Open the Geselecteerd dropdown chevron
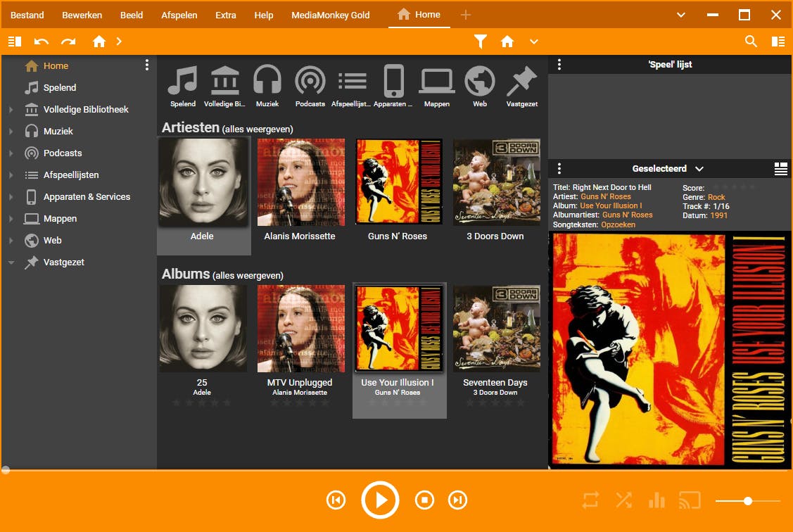The height and width of the screenshot is (532, 793). pyautogui.click(x=699, y=169)
